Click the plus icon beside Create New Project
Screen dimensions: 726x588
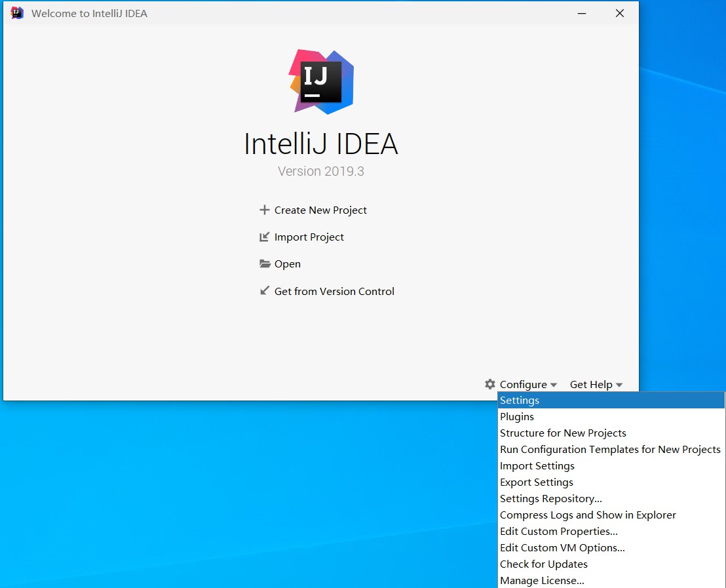click(x=265, y=210)
